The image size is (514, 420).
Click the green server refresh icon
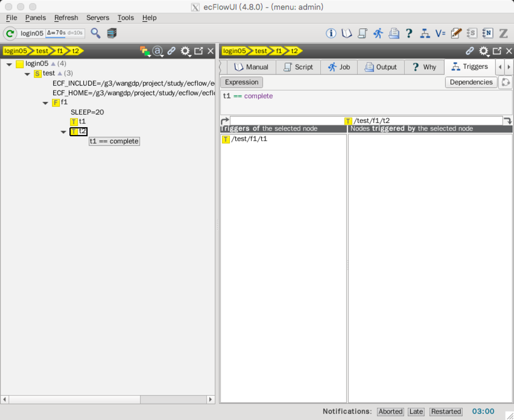click(10, 33)
